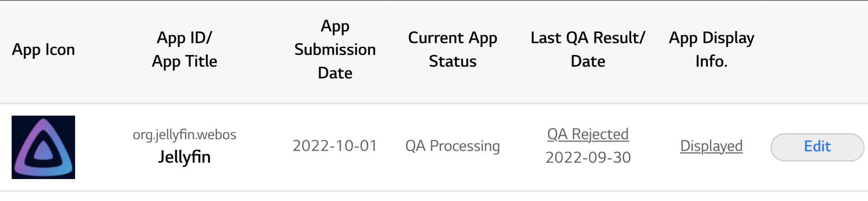Click the blue Edit label text
This screenshot has width=868, height=201.
point(817,146)
